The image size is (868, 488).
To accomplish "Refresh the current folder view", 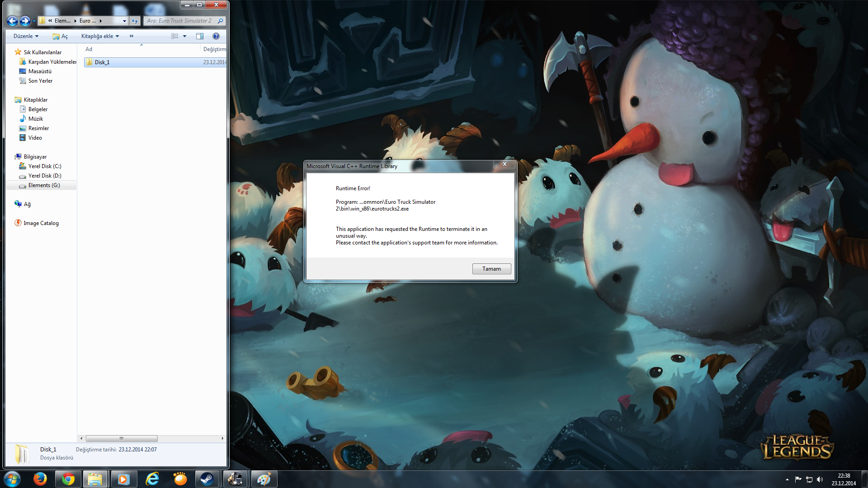I will click(135, 21).
